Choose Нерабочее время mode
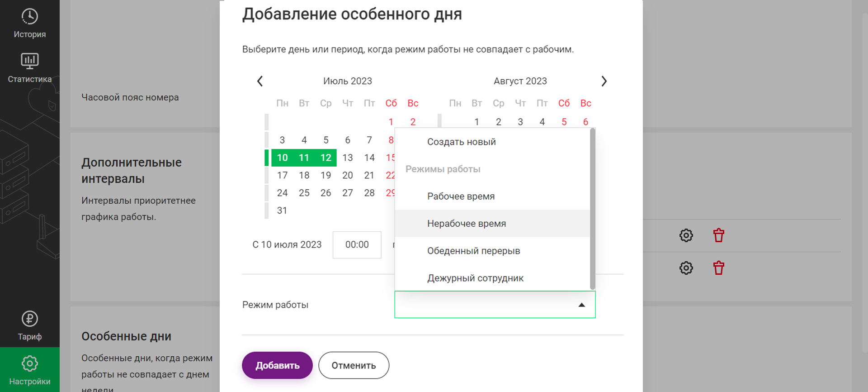The width and height of the screenshot is (868, 392). [466, 224]
